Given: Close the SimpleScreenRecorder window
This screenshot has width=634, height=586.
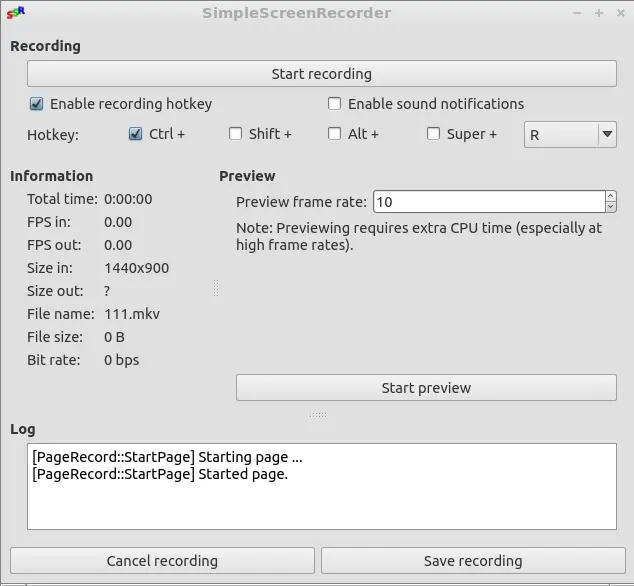Looking at the screenshot, I should point(621,13).
